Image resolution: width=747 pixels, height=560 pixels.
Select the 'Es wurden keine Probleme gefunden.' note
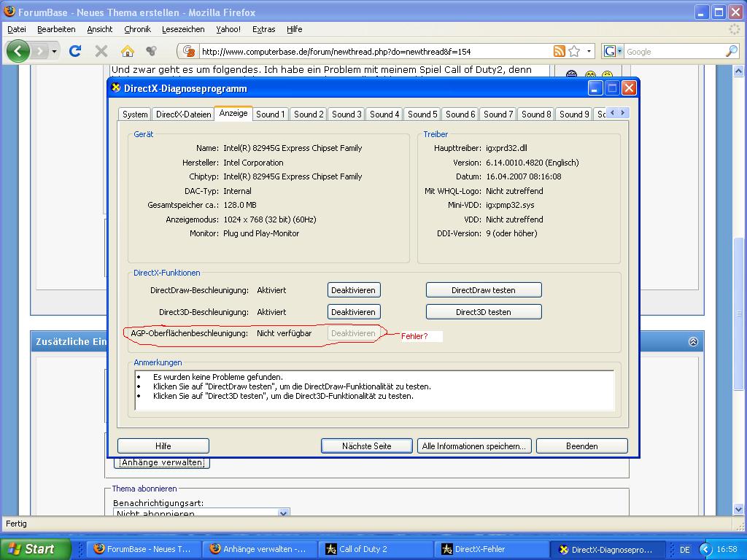pos(217,377)
